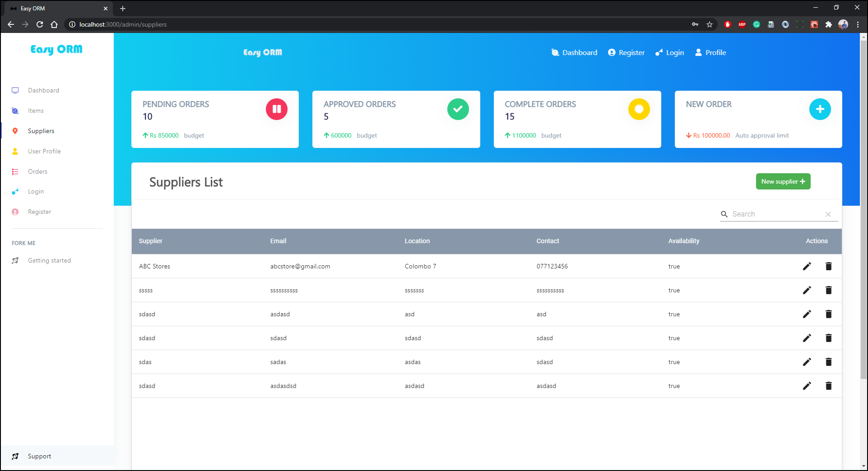Click the Colombo 7 location cell

(x=420, y=266)
